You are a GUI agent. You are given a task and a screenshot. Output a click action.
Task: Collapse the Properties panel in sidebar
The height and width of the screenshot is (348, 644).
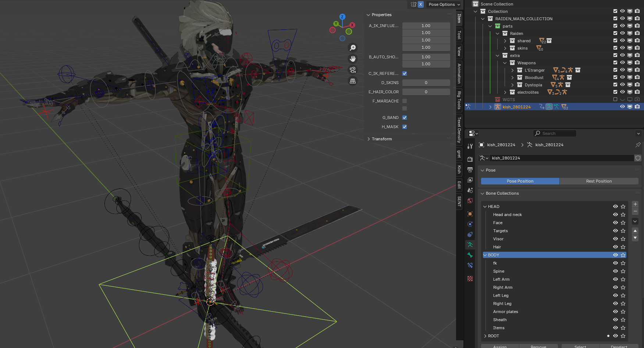(369, 15)
